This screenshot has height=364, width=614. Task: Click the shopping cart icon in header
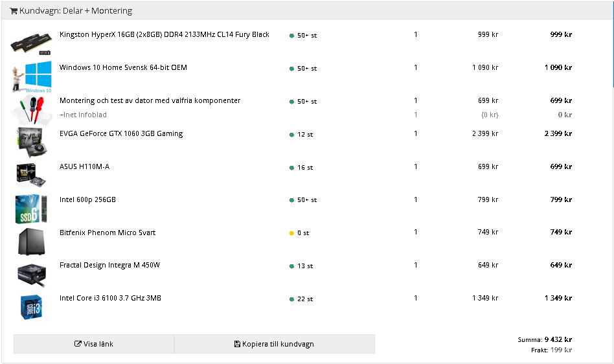14,11
